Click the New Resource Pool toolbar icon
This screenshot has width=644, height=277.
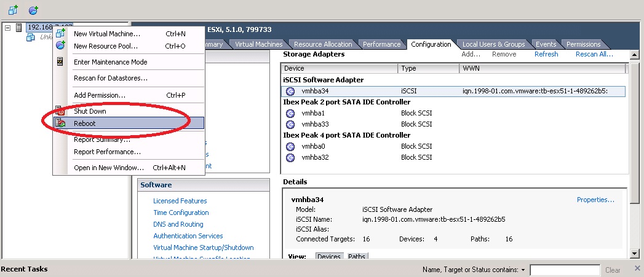pyautogui.click(x=33, y=10)
